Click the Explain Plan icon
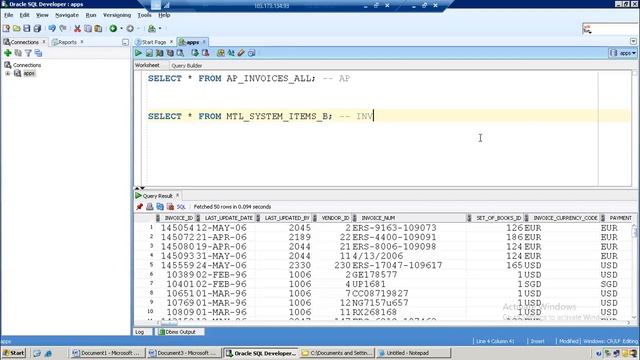Image resolution: width=640 pixels, height=360 pixels. tap(160, 53)
